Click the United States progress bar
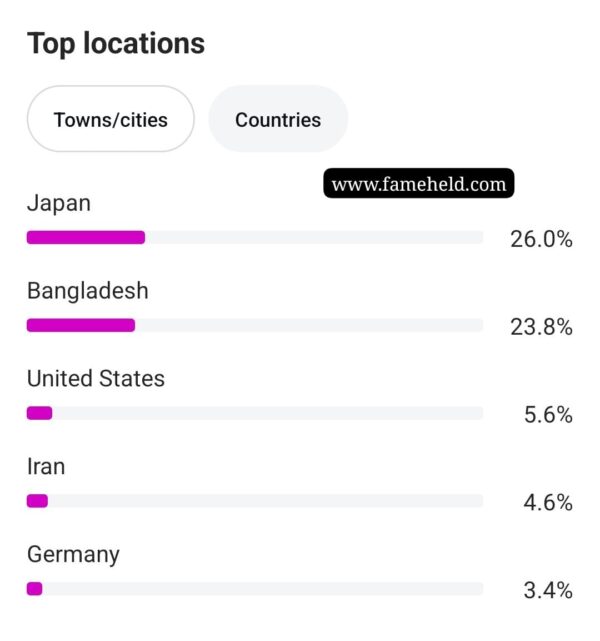Image resolution: width=600 pixels, height=641 pixels. 255,413
